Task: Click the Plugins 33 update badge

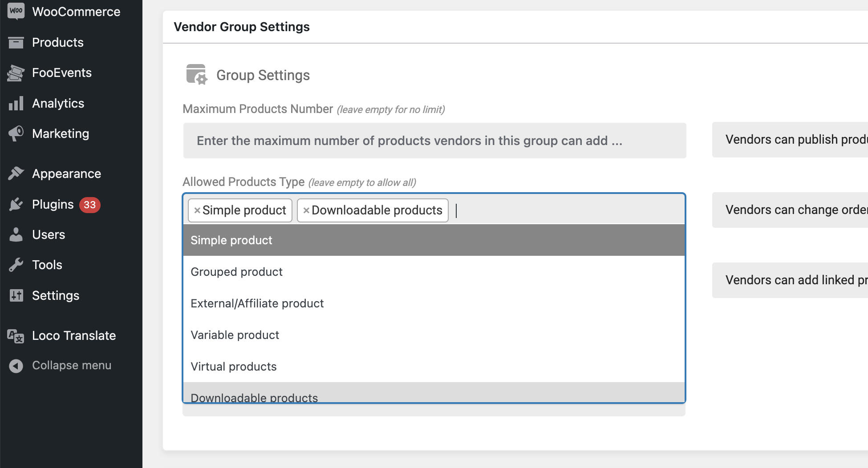Action: (90, 205)
